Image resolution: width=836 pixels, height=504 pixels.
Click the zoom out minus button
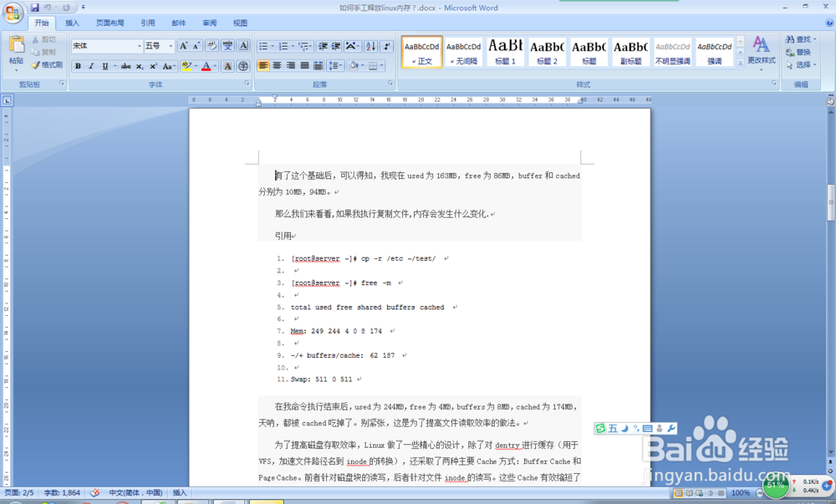tap(760, 493)
